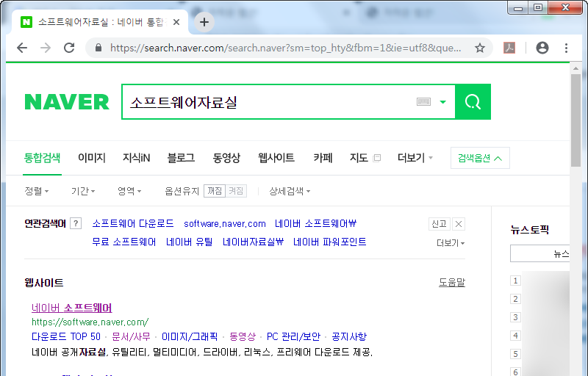Open the 상세검색 dropdown

289,191
